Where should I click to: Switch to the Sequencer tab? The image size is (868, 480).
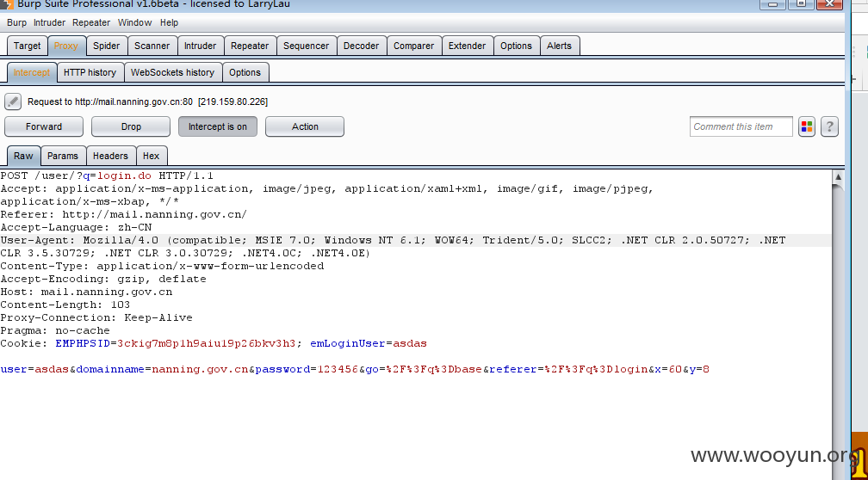pyautogui.click(x=307, y=46)
